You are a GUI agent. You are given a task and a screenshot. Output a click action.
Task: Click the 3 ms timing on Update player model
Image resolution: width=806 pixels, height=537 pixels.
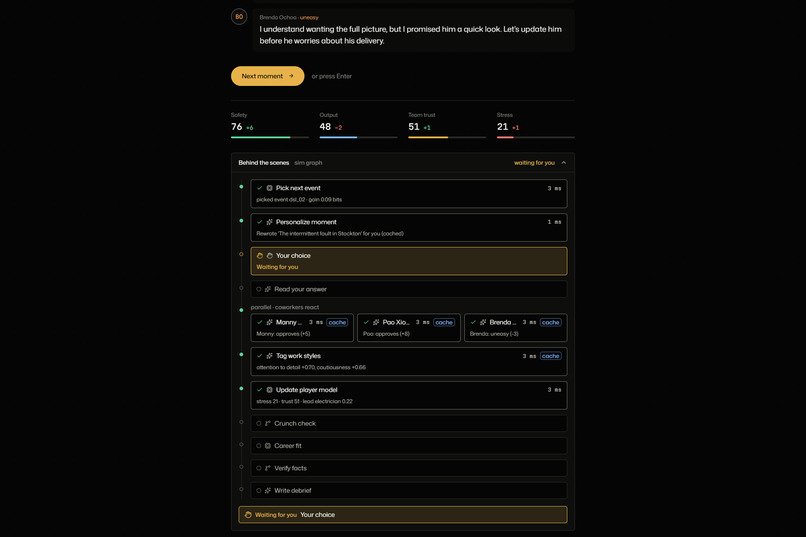pos(554,390)
